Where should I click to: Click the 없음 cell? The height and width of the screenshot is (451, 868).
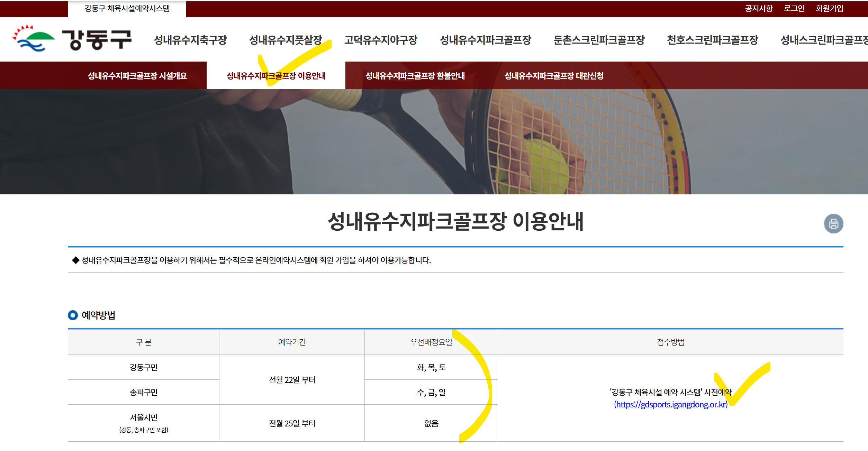(x=431, y=423)
